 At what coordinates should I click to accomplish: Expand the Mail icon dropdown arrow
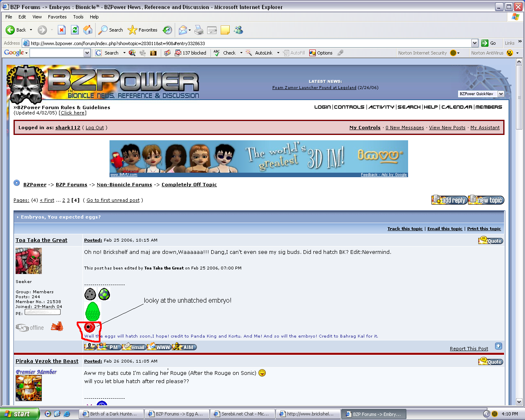[x=189, y=30]
